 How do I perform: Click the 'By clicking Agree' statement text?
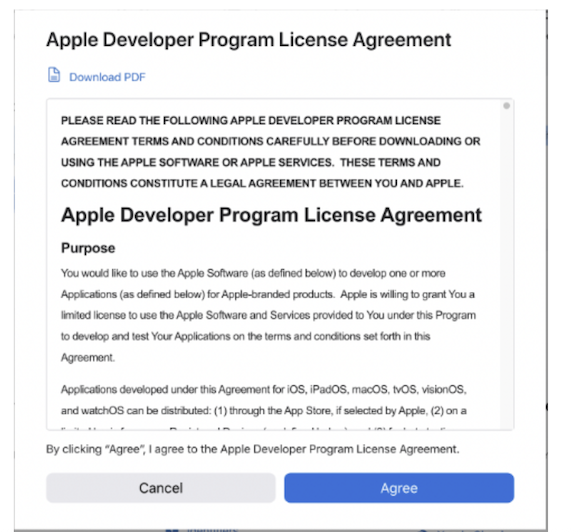tap(253, 449)
